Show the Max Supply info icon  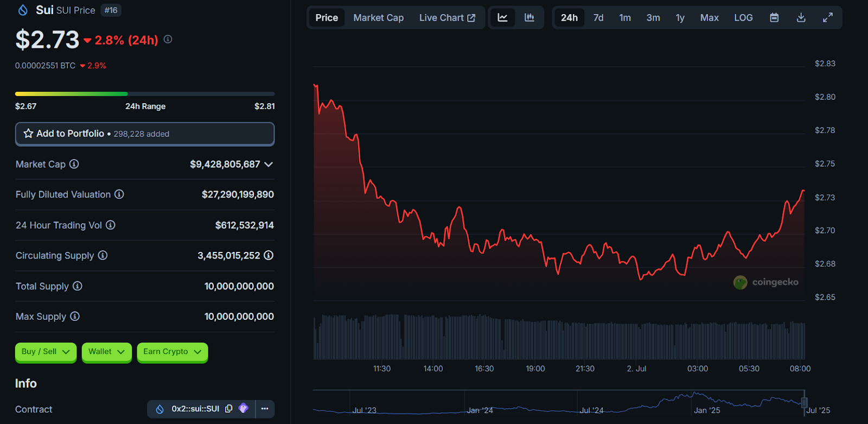75,316
